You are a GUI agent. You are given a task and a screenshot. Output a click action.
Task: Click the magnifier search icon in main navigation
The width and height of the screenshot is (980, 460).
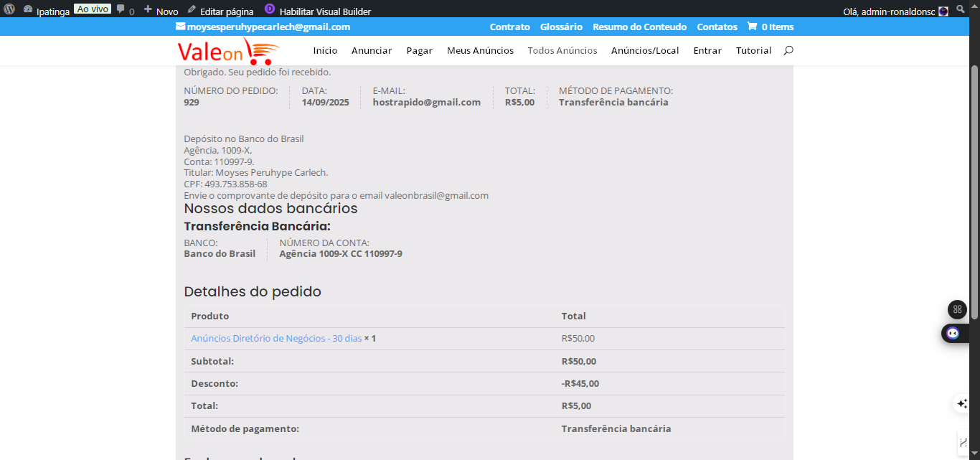pyautogui.click(x=788, y=50)
